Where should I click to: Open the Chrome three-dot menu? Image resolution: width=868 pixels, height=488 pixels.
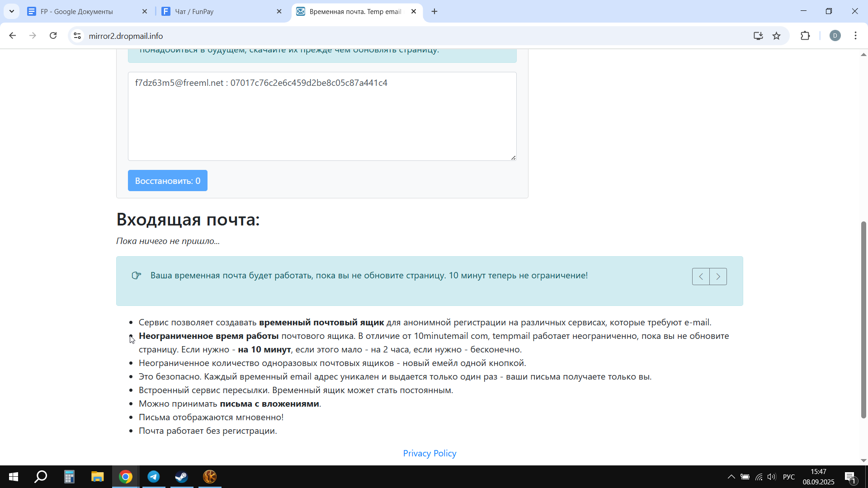[x=855, y=36]
